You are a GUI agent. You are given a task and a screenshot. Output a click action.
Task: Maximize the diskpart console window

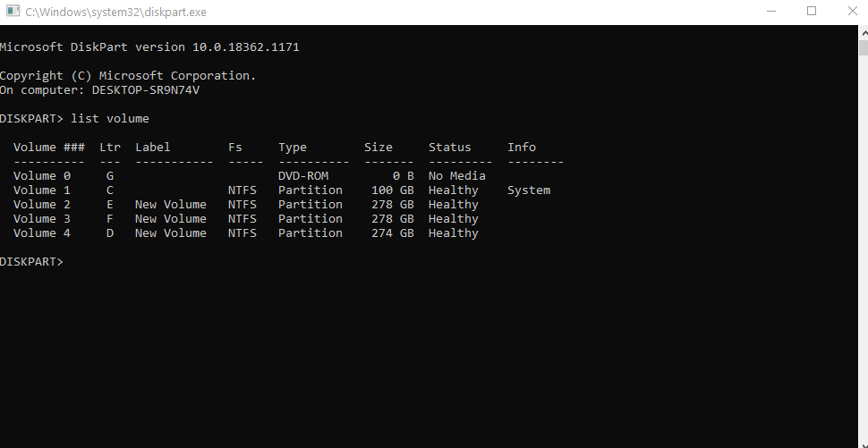812,12
